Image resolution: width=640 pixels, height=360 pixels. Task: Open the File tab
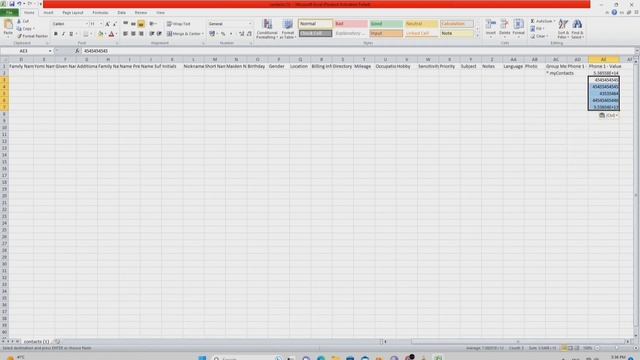[x=9, y=13]
